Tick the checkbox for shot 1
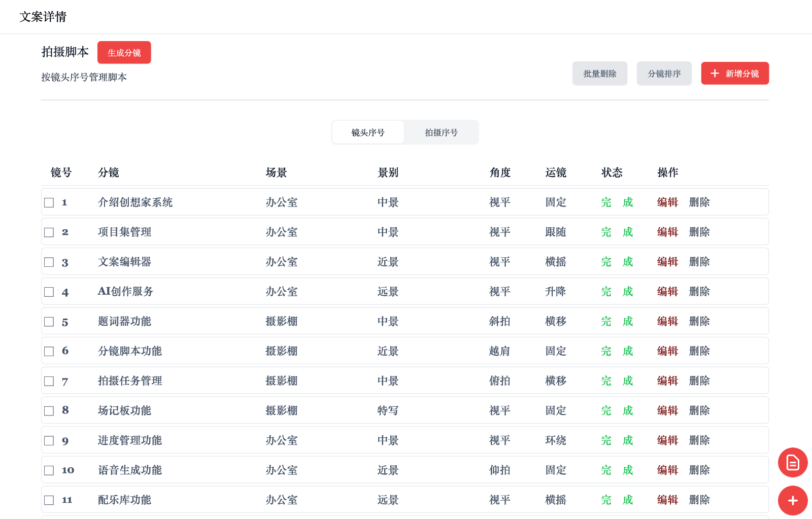 tap(49, 203)
